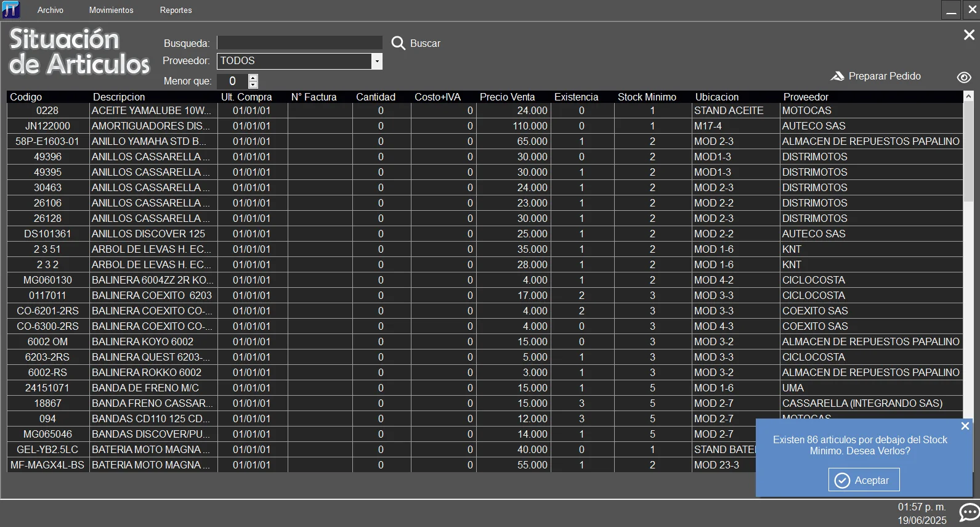Increase the Menor que value with up arrow

(253, 78)
